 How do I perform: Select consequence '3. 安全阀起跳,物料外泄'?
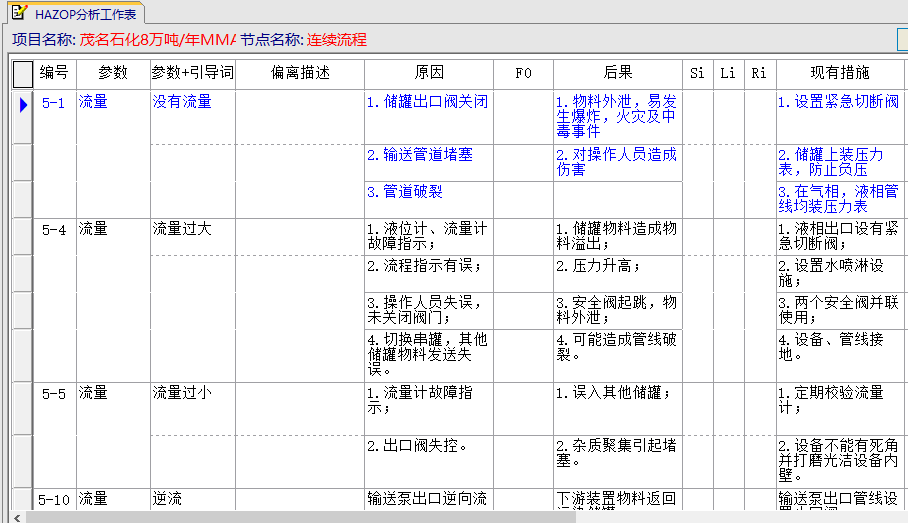pyautogui.click(x=617, y=310)
